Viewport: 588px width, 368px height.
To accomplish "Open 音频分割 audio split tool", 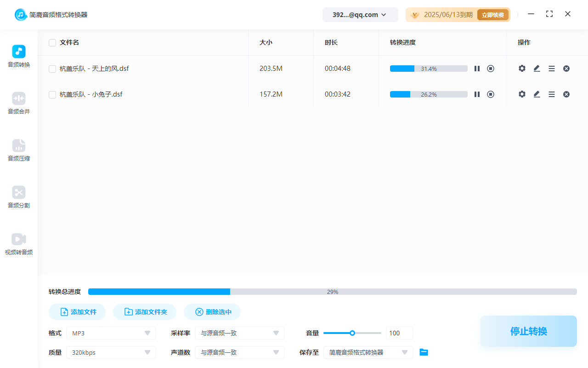I will [19, 197].
